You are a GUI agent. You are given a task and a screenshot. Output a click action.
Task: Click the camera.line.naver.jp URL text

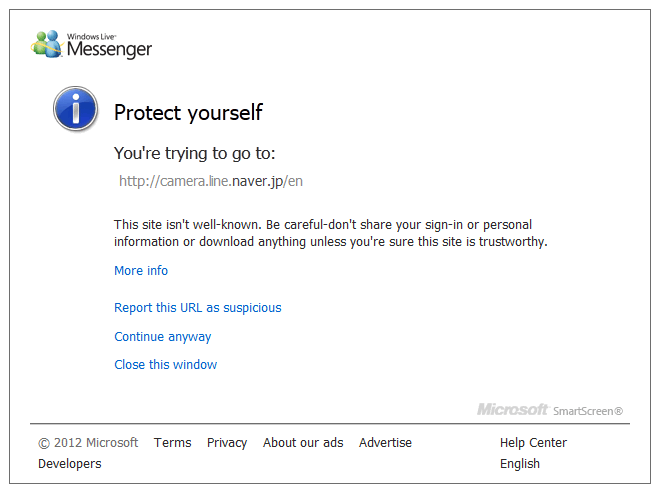(x=211, y=181)
